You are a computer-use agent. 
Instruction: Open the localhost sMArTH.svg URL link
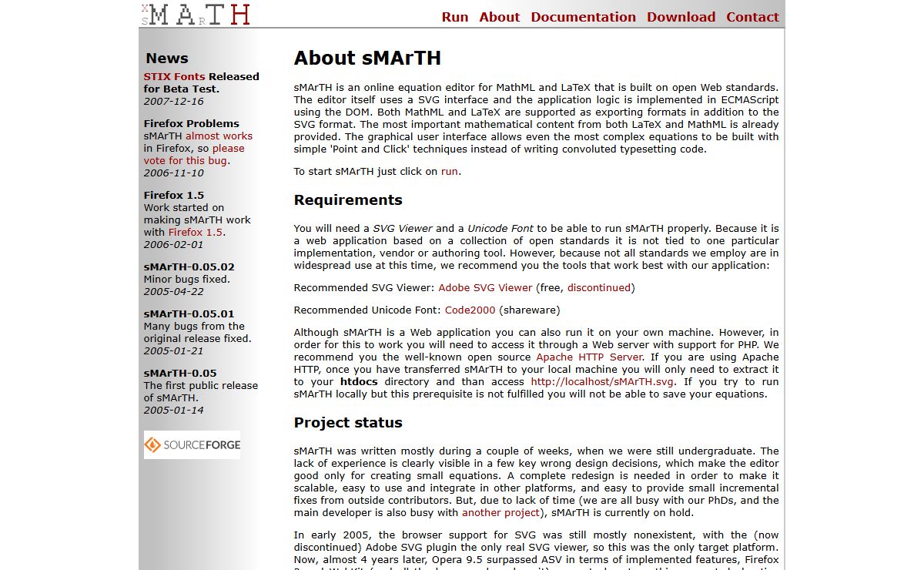pyautogui.click(x=603, y=381)
